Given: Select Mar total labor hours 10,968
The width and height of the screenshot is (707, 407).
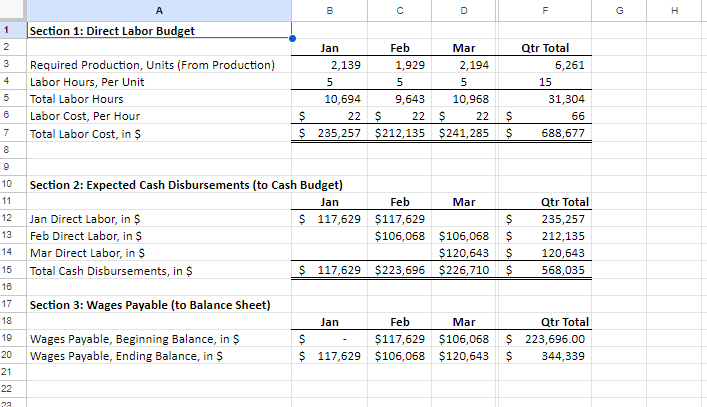Looking at the screenshot, I should 464,99.
